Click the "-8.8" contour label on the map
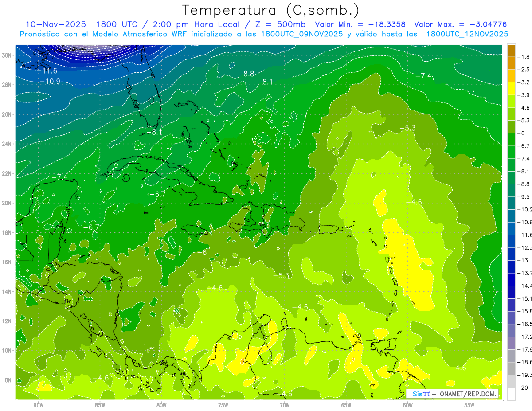This screenshot has width=532, height=411. [246, 74]
